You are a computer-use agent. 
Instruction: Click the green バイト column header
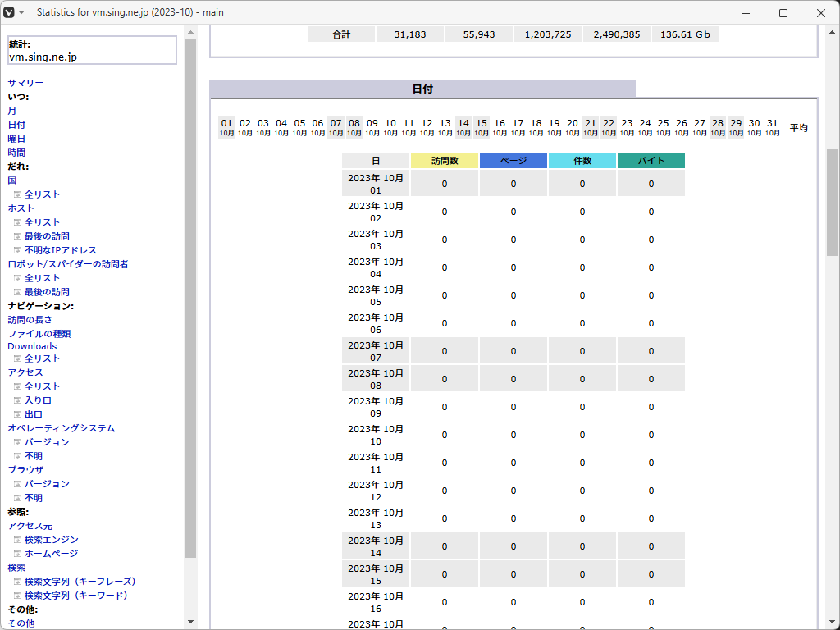651,161
